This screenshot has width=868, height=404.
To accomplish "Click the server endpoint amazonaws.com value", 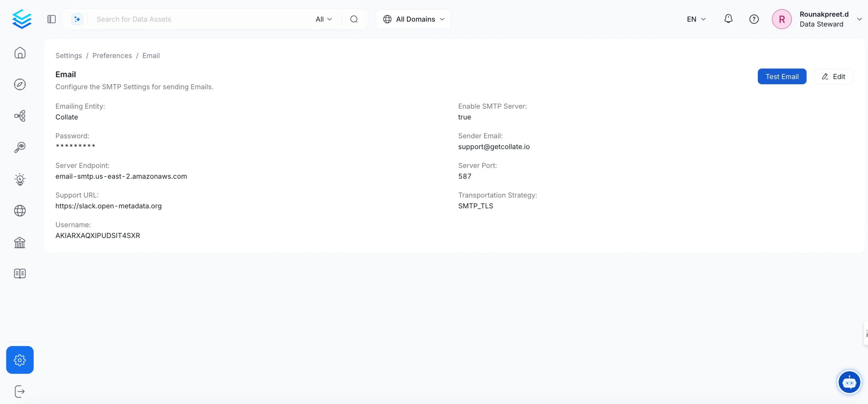I will pyautogui.click(x=121, y=176).
